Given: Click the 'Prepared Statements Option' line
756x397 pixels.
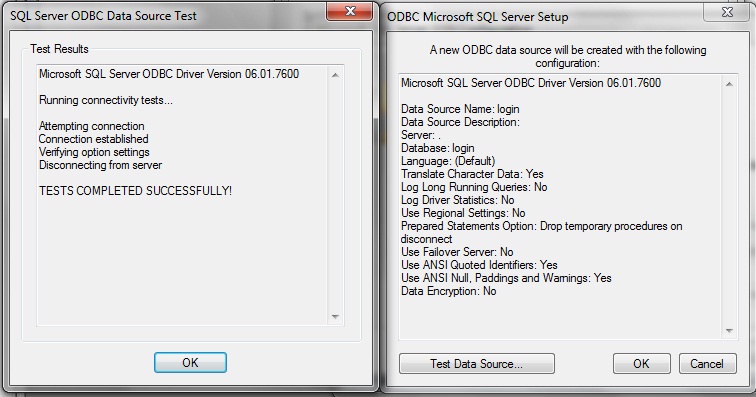Looking at the screenshot, I should pyautogui.click(x=541, y=226).
